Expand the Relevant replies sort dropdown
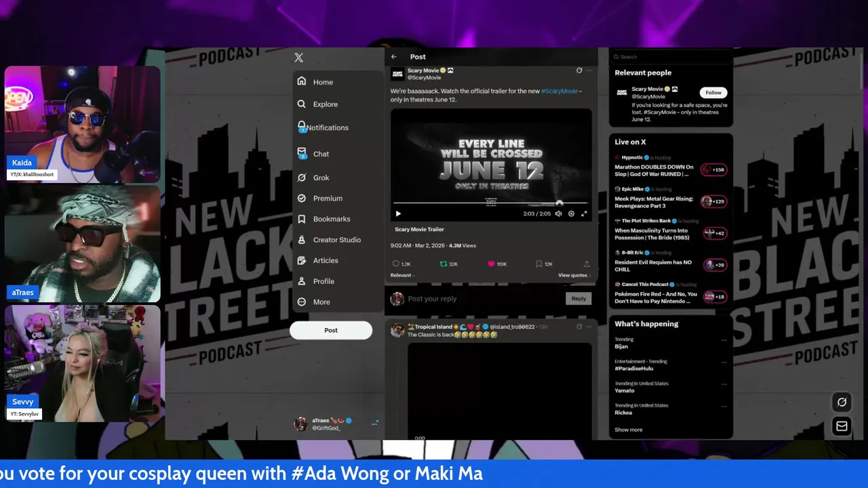 pos(403,275)
